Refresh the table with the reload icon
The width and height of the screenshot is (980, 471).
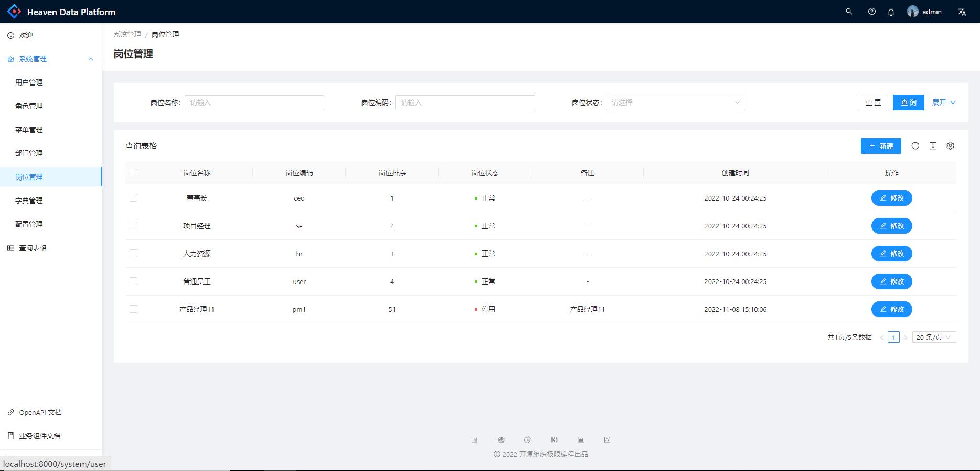tap(915, 146)
